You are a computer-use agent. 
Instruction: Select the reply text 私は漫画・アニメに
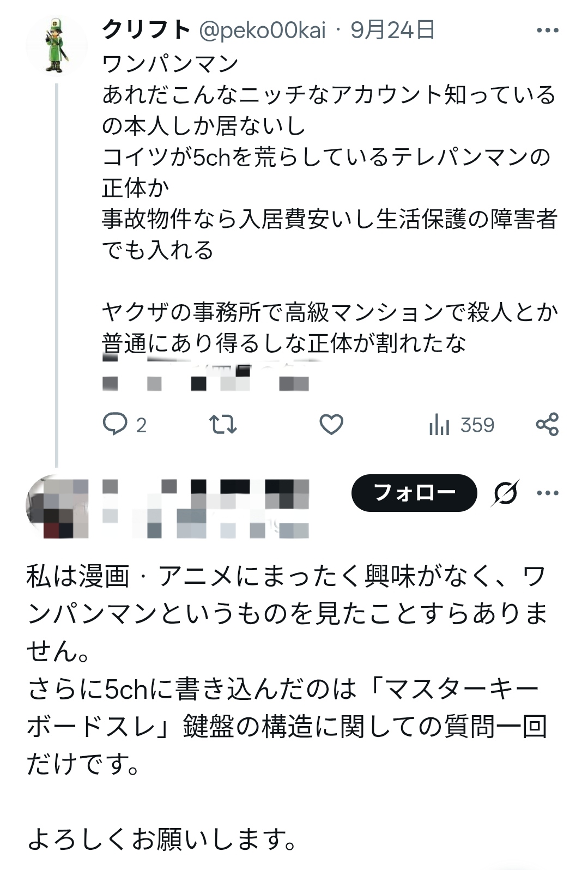click(x=287, y=708)
